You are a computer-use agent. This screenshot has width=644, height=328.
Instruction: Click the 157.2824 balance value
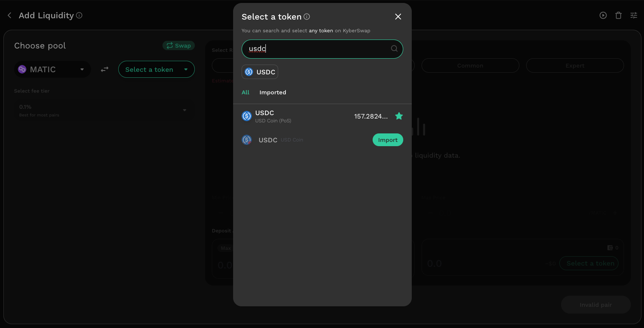(x=371, y=116)
